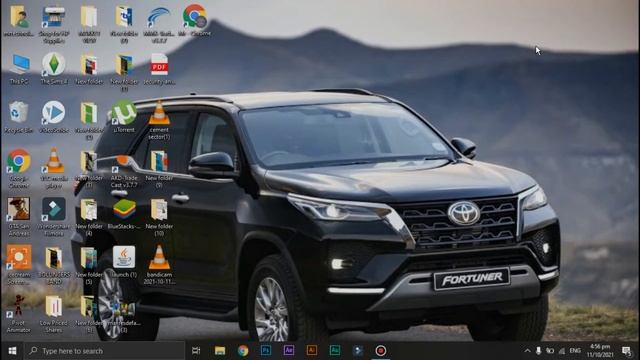Launch Google Chrome desktop shortcut
Screen dimensions: 640x360
click(x=19, y=168)
